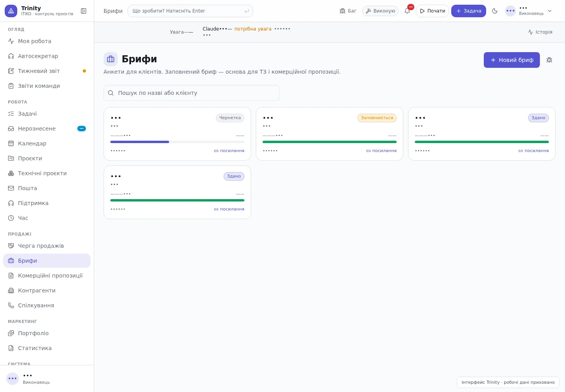
Task: Open Моя робота activity icon
Action: click(11, 41)
